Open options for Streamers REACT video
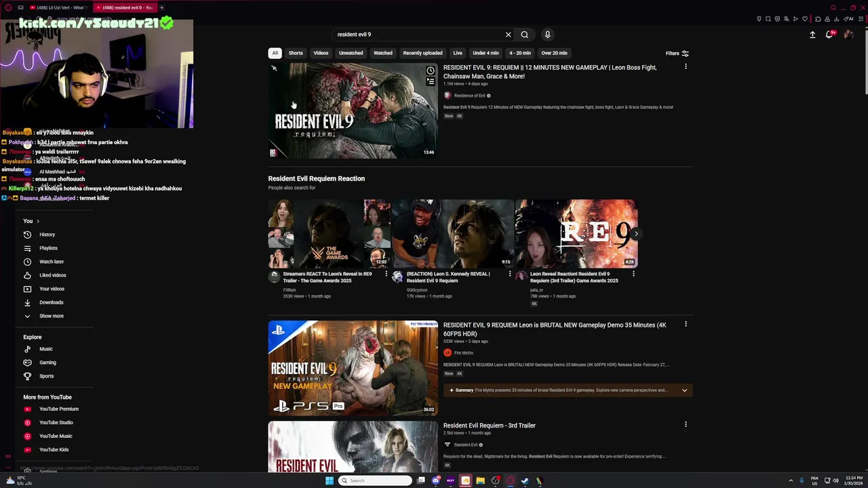 [x=387, y=274]
